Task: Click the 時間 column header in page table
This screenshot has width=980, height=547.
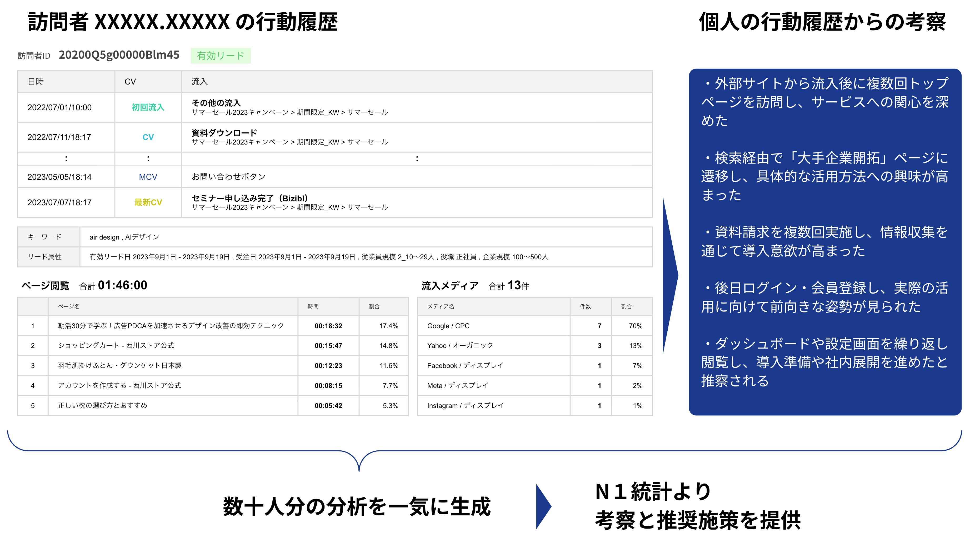Action: coord(313,306)
